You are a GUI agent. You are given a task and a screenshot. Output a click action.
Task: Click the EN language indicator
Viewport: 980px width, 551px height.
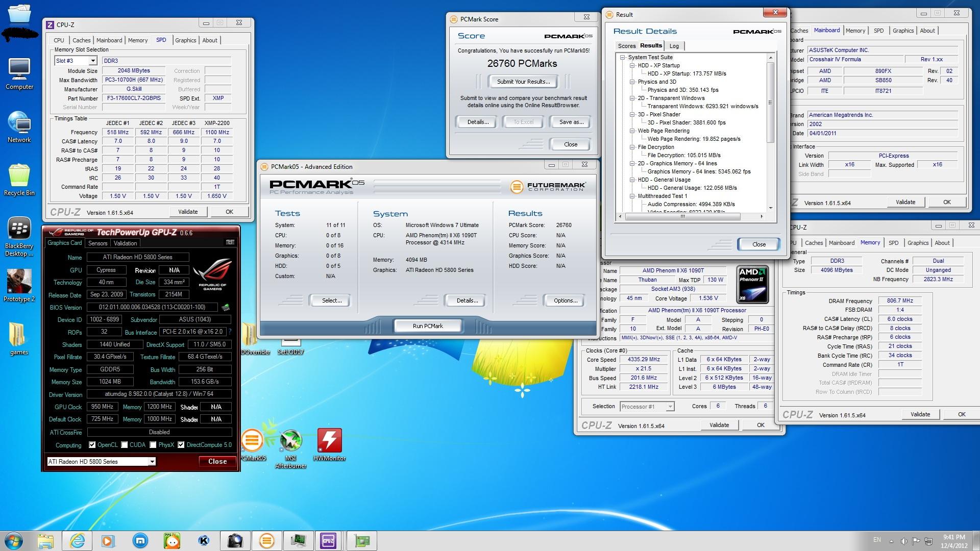click(877, 540)
